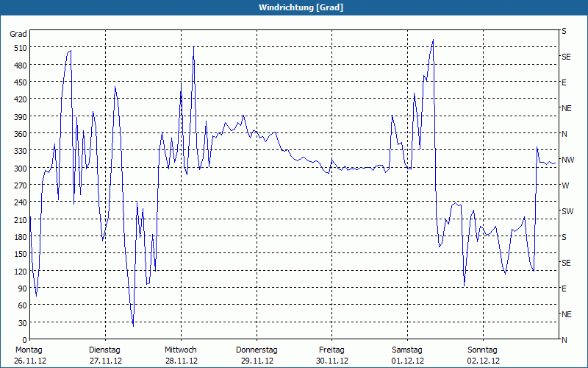Select the y-axis value 390
588x368 pixels.
(21, 117)
